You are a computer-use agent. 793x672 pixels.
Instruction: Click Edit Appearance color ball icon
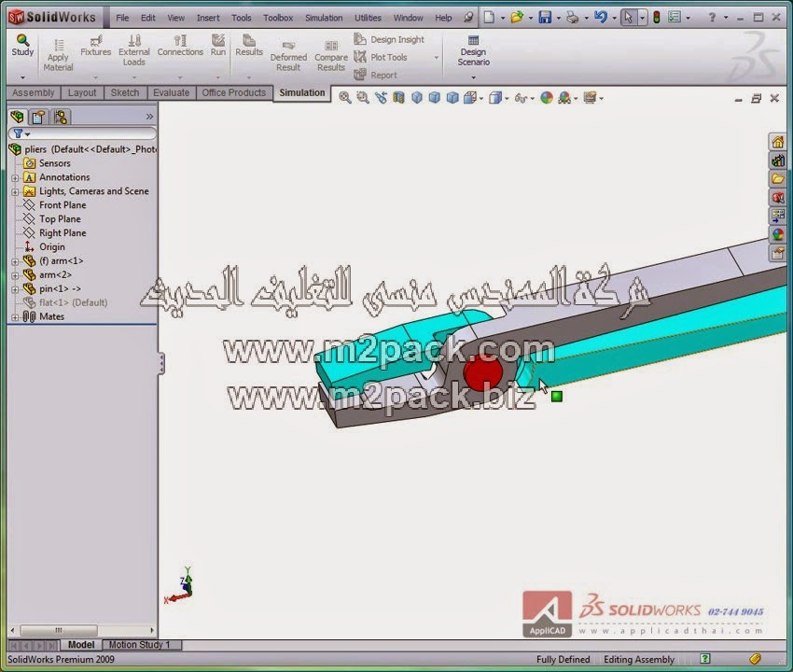tap(547, 98)
